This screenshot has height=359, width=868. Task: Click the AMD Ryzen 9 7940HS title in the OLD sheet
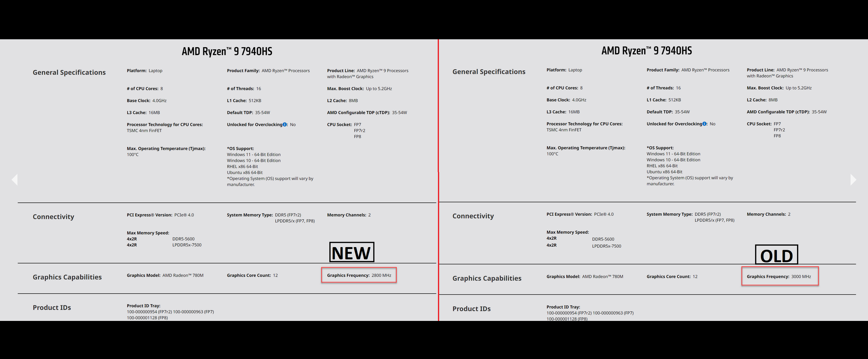point(647,51)
